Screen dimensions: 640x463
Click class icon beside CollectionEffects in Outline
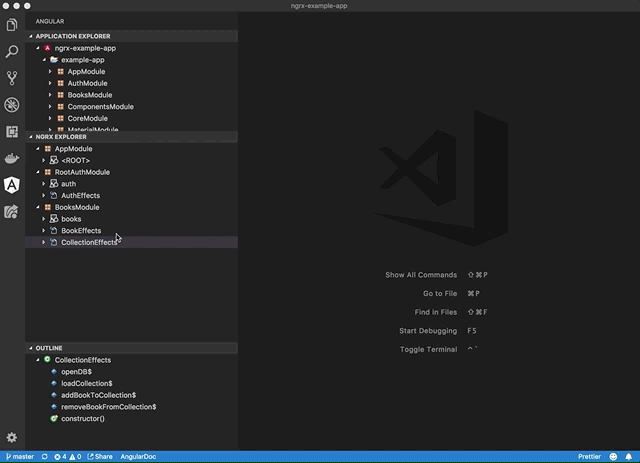47,360
